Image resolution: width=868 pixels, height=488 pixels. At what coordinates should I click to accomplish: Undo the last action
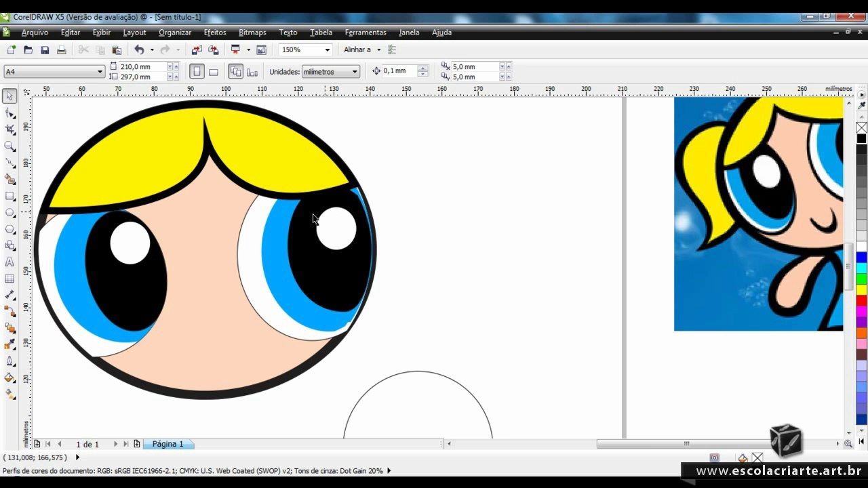139,49
